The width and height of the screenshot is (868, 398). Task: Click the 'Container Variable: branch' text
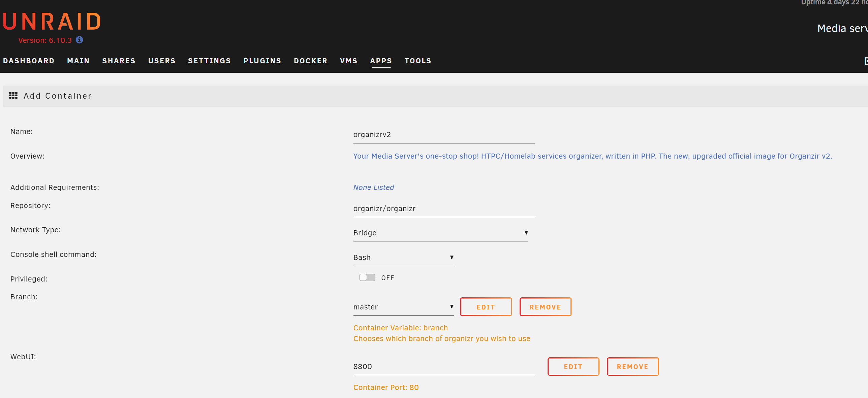click(400, 328)
